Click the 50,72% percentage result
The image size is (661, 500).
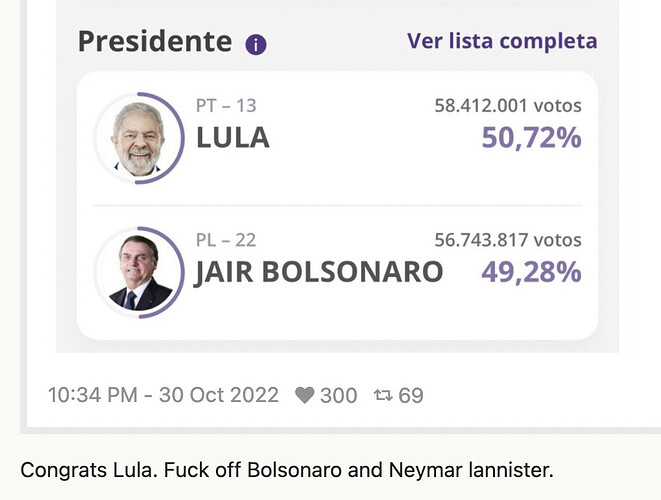[532, 138]
